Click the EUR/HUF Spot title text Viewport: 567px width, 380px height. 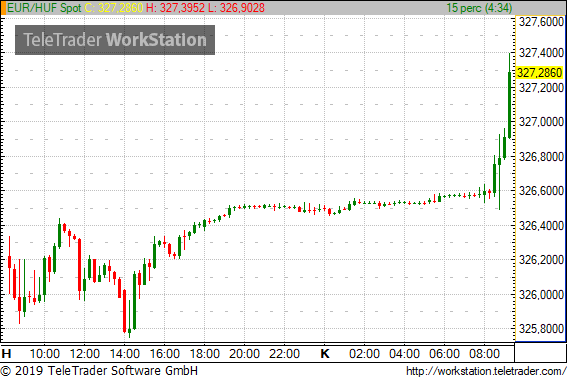pos(44,8)
